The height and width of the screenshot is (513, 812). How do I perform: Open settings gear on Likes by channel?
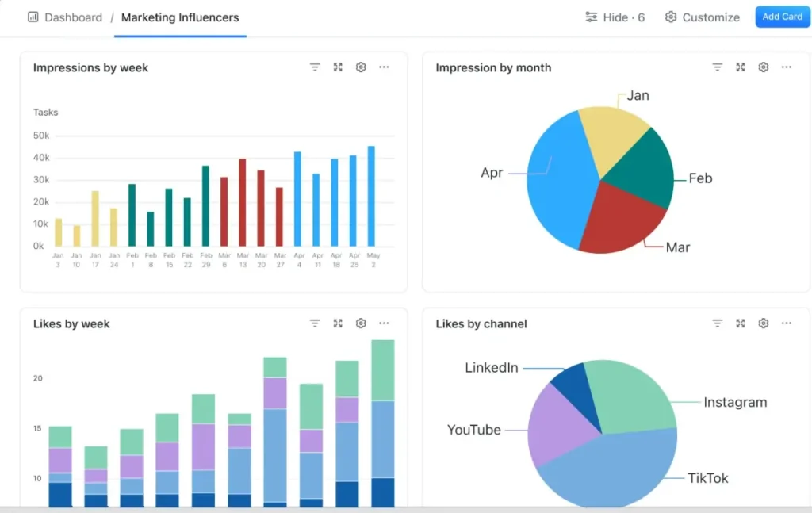[x=764, y=323]
